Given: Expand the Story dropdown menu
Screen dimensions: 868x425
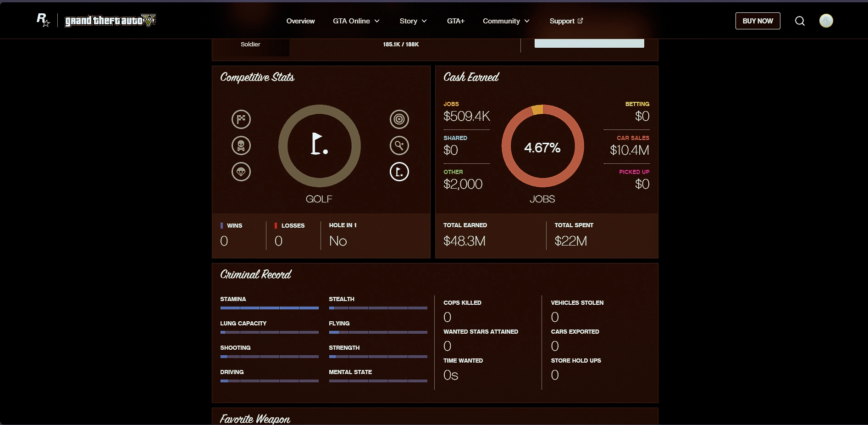Looking at the screenshot, I should [x=413, y=21].
